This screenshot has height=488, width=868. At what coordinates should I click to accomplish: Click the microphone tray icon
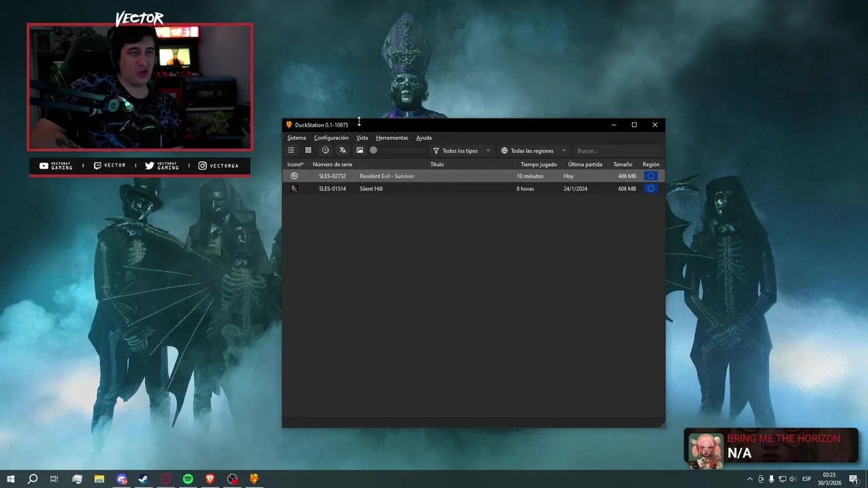click(771, 479)
